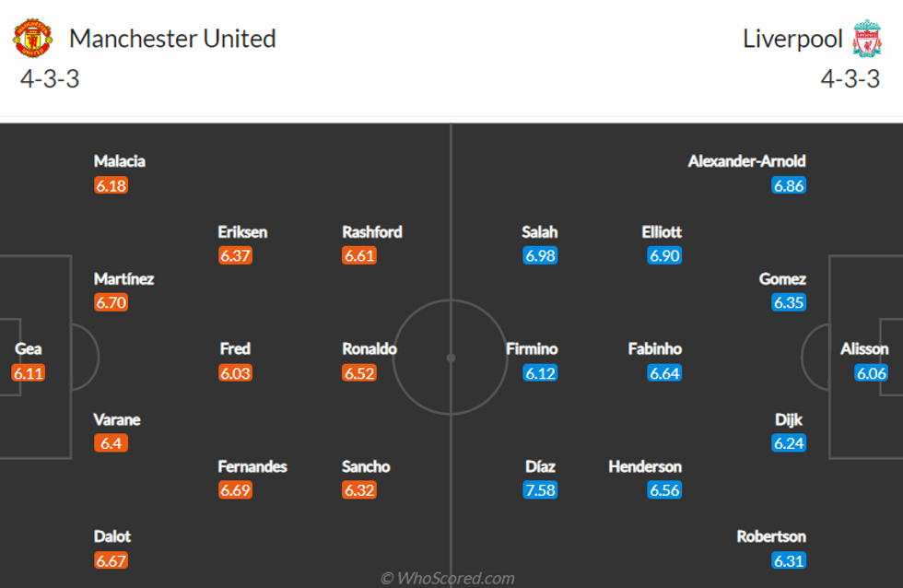Select Firmino's 6.12 rating badge
Screen dimensions: 903x588
pos(540,373)
